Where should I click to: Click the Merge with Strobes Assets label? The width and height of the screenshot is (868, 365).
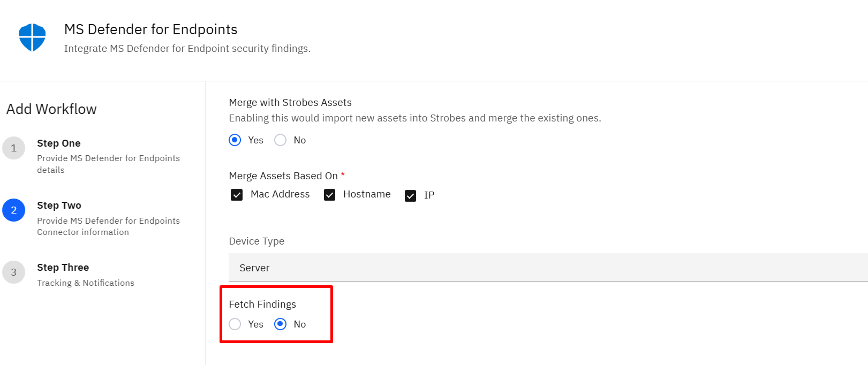pyautogui.click(x=290, y=103)
